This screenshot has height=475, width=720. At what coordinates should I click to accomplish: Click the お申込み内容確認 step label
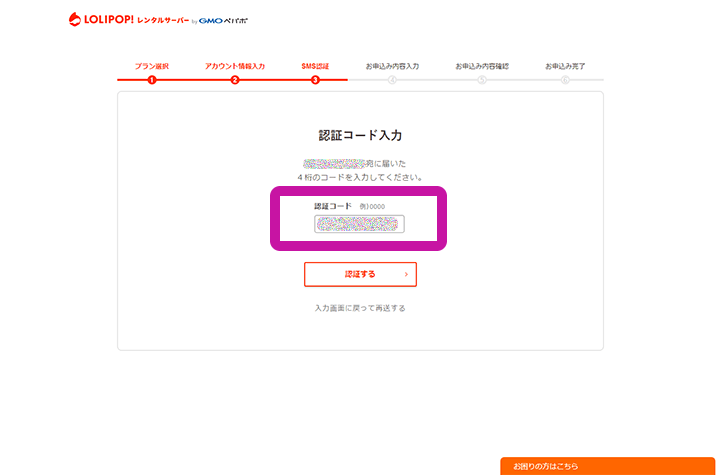point(482,66)
